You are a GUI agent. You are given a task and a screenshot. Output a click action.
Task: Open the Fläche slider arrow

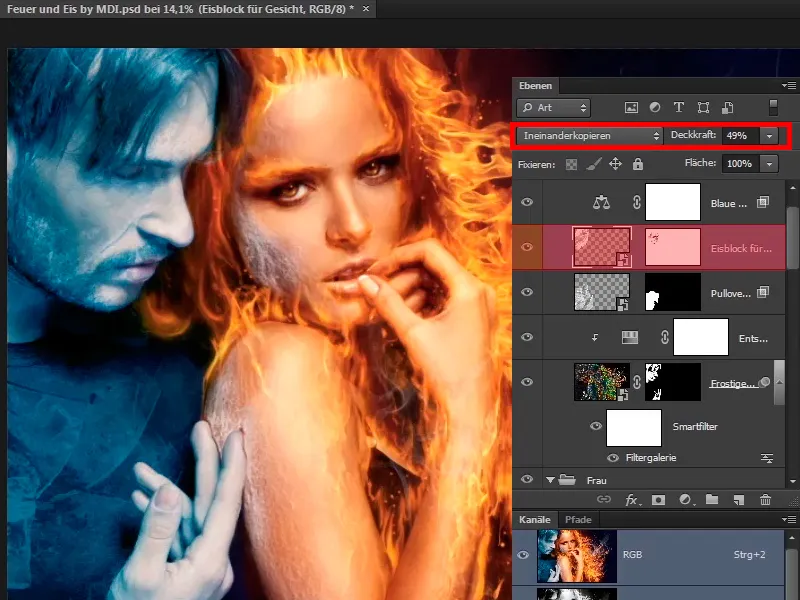click(x=769, y=164)
